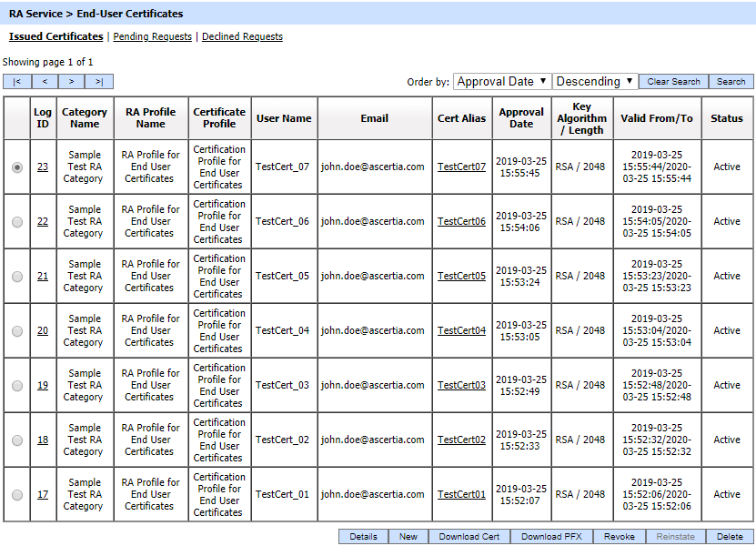Click the Clear Search button
The width and height of the screenshot is (756, 546).
(x=673, y=82)
